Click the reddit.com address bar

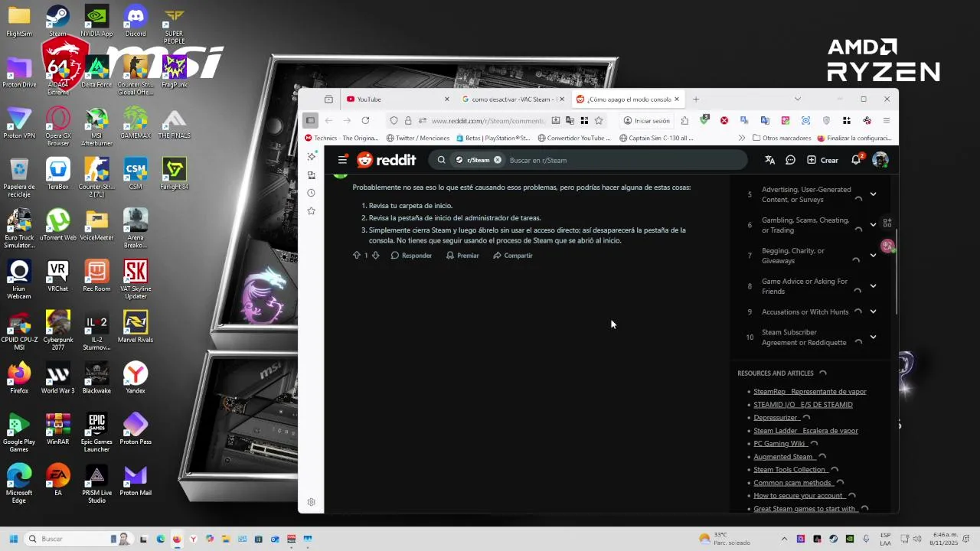488,120
